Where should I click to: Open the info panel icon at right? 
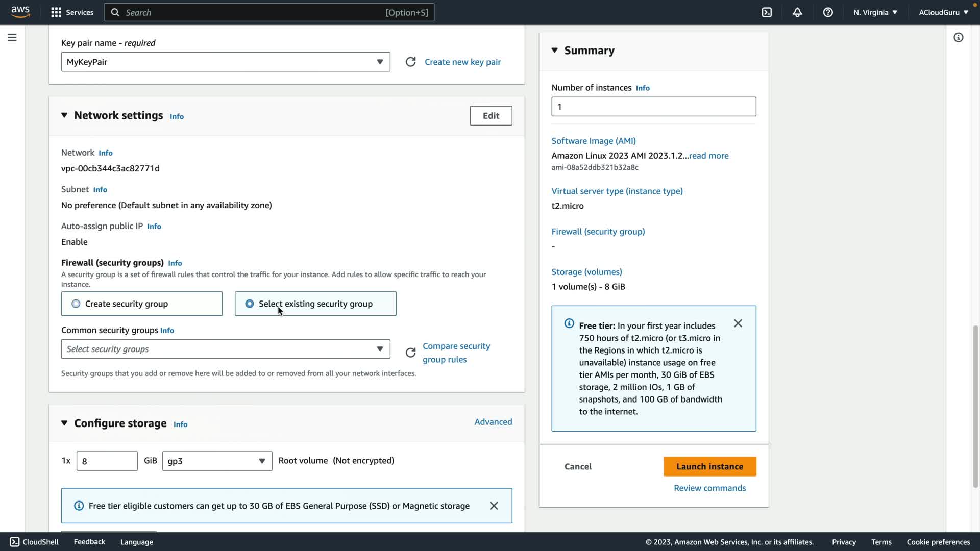point(958,37)
